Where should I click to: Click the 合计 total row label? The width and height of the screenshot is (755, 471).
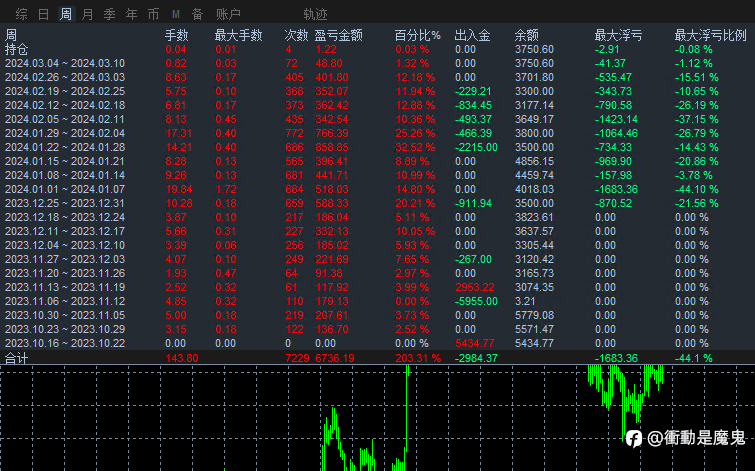point(16,358)
